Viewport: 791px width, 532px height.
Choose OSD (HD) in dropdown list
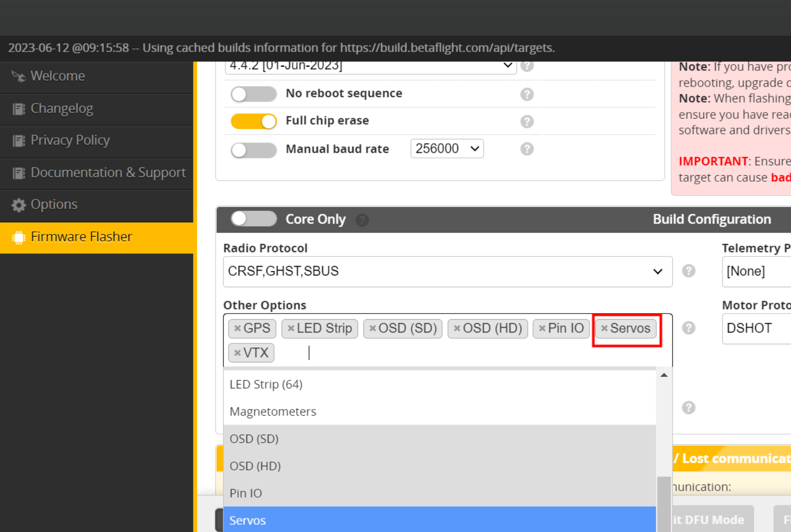pyautogui.click(x=440, y=466)
